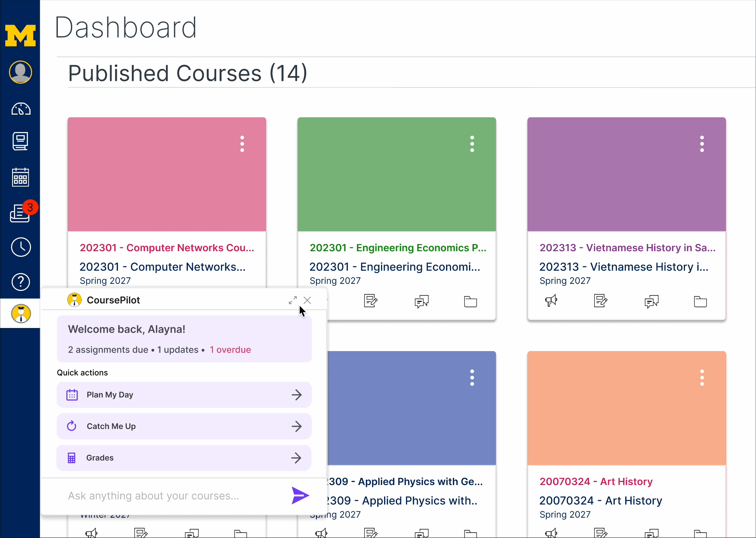Screen dimensions: 756x538
Task: Click the orange Art History card banner
Action: pos(627,408)
